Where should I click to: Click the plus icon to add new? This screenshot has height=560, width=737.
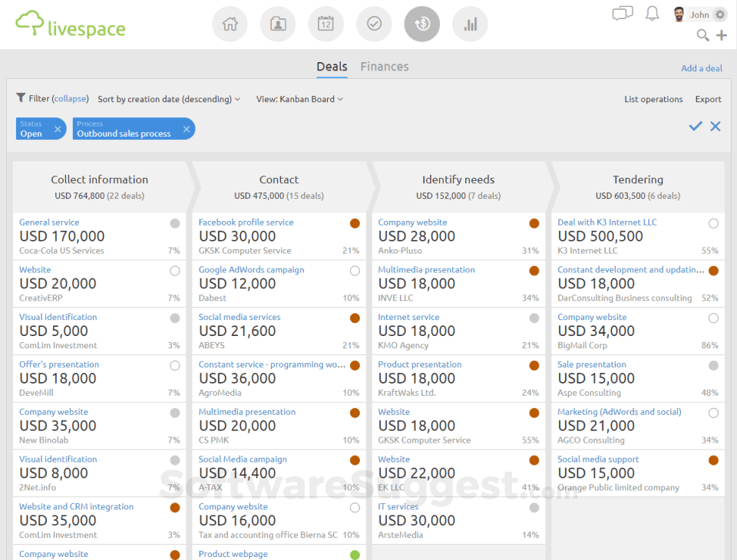[721, 35]
